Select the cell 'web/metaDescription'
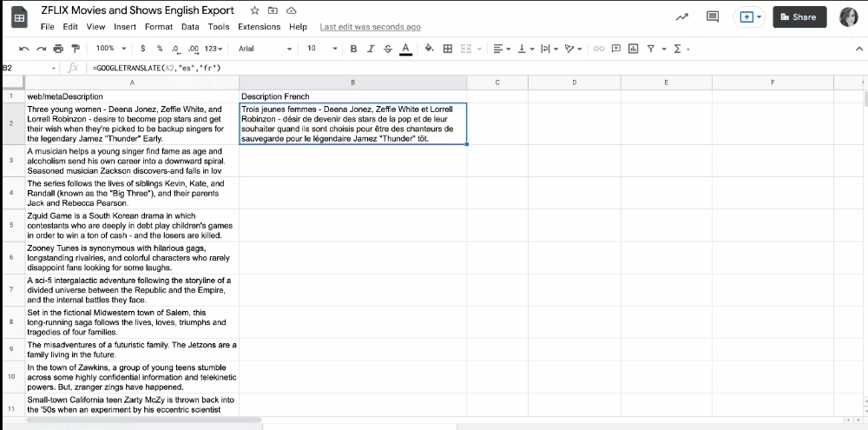868x430 pixels. click(x=132, y=96)
